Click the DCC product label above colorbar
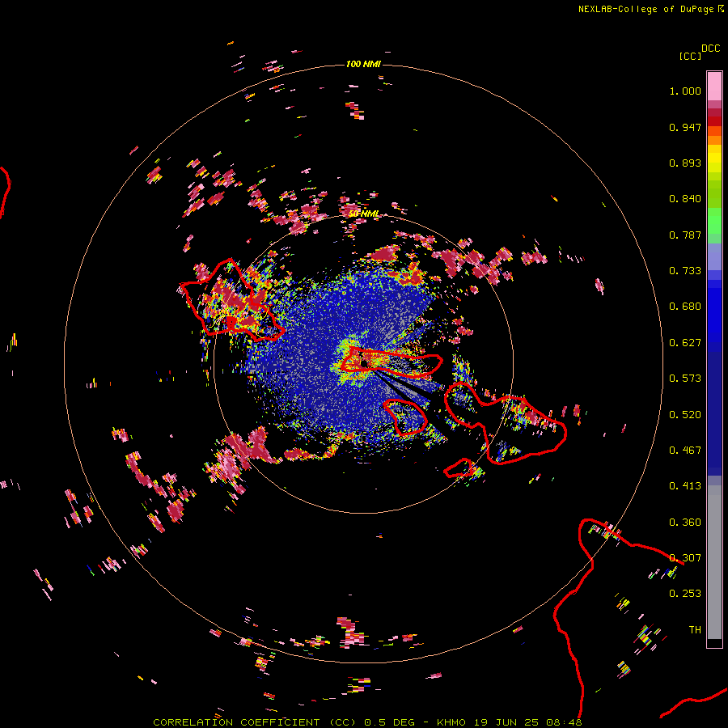 [x=710, y=49]
